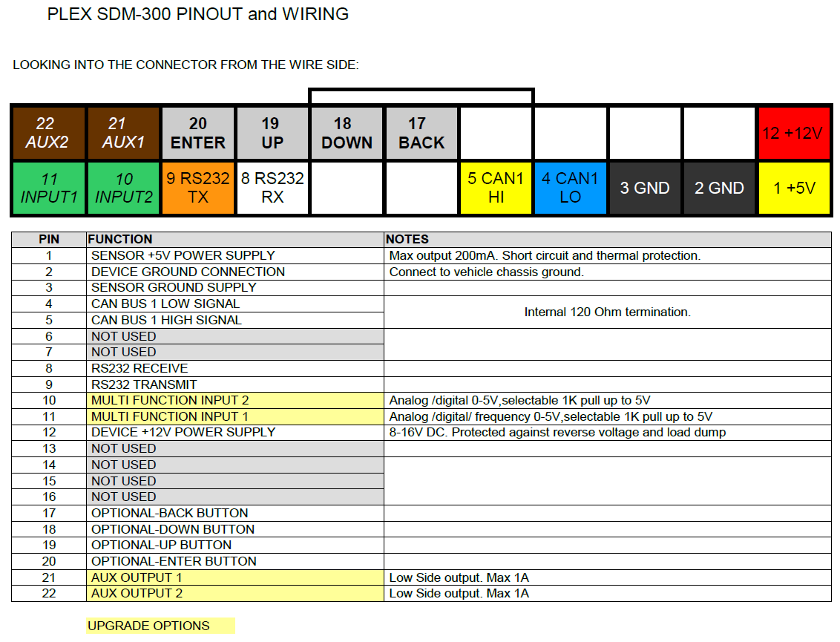The height and width of the screenshot is (642, 840).
Task: Click the 17 BACK pin cell
Action: pos(421,134)
